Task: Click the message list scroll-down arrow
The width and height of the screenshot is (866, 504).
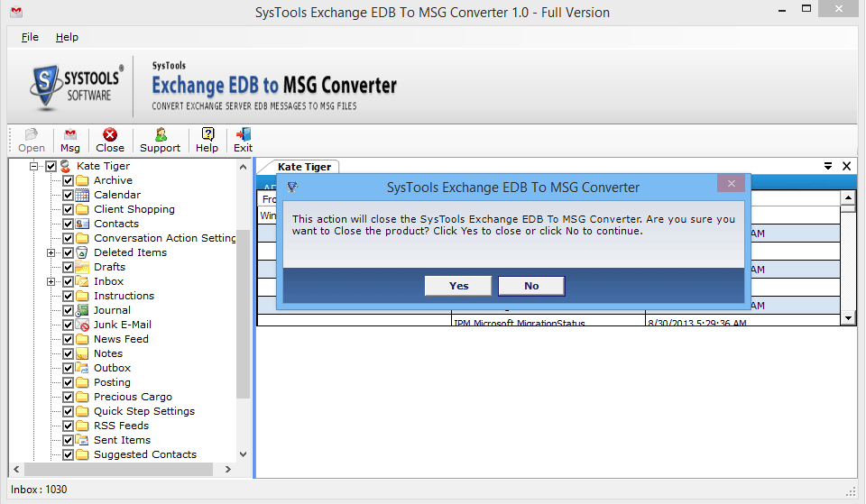Action: [x=848, y=318]
